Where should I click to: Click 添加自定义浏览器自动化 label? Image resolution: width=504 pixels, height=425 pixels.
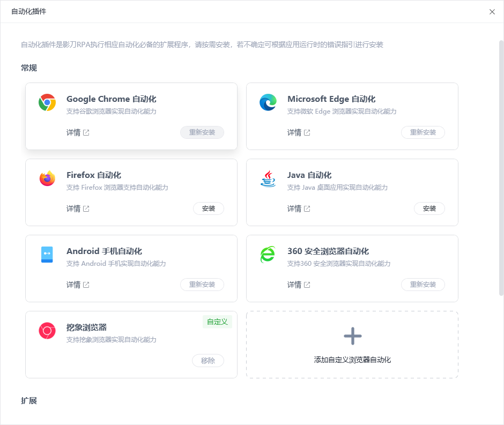click(x=352, y=360)
